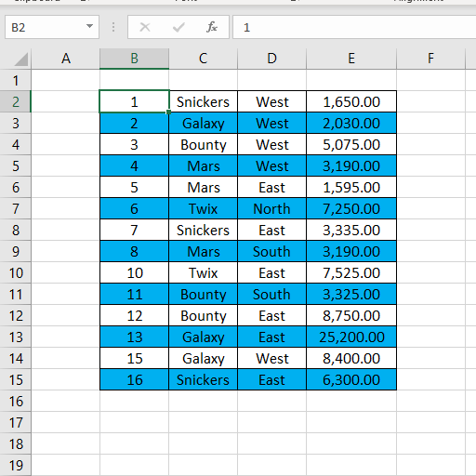Select the Snickers cell in row 8

click(x=203, y=230)
